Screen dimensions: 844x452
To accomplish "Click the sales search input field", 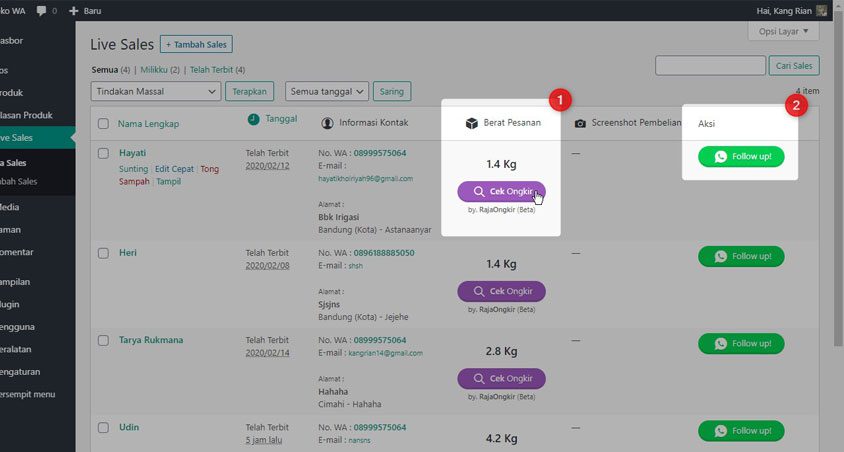I will click(710, 66).
